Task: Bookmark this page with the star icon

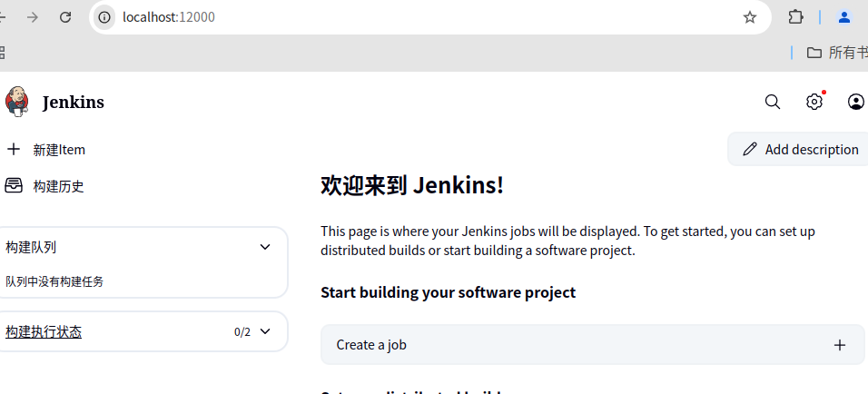Action: [x=750, y=17]
